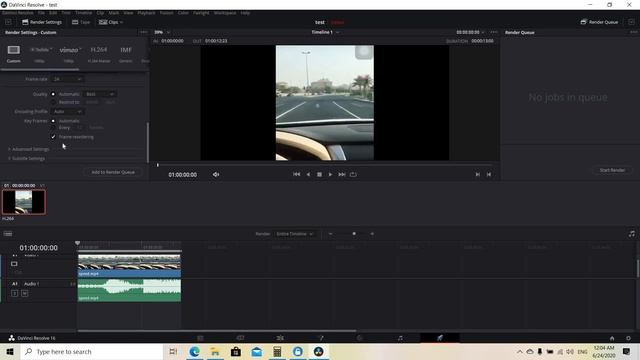Click the Start Render button
This screenshot has width=640, height=360.
(x=612, y=170)
